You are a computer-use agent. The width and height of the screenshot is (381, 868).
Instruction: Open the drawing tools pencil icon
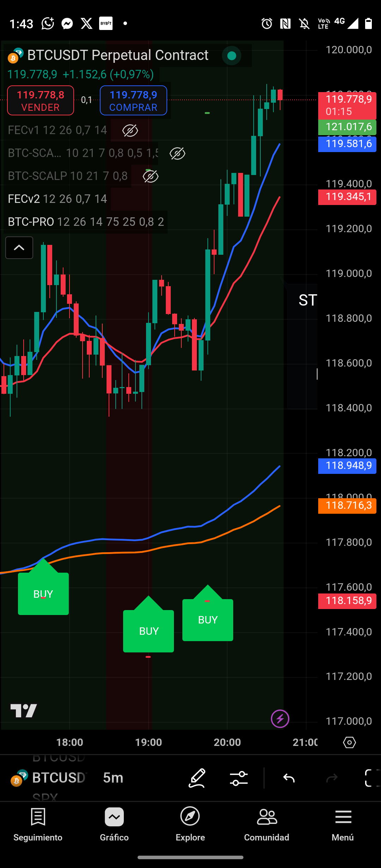coord(197,778)
